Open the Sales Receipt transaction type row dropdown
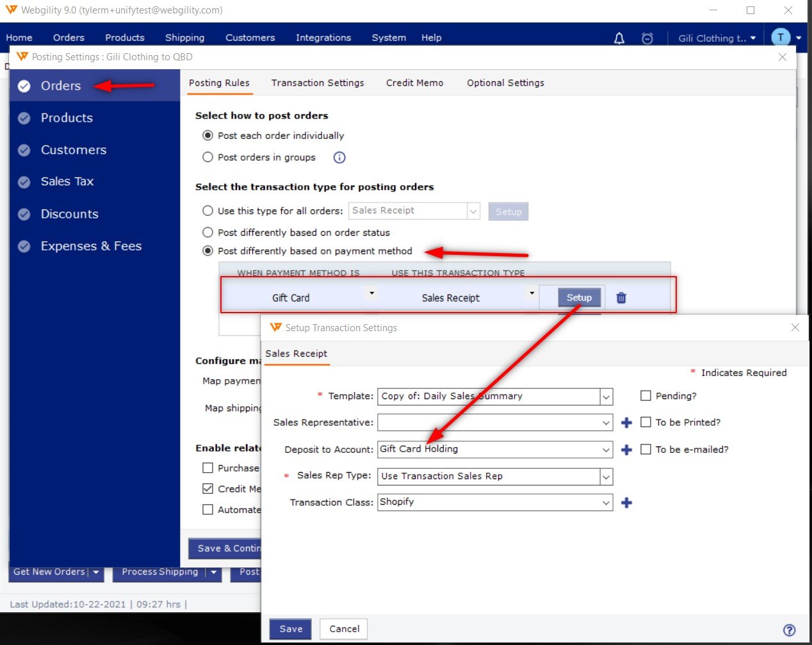Viewport: 812px width, 645px height. (532, 293)
